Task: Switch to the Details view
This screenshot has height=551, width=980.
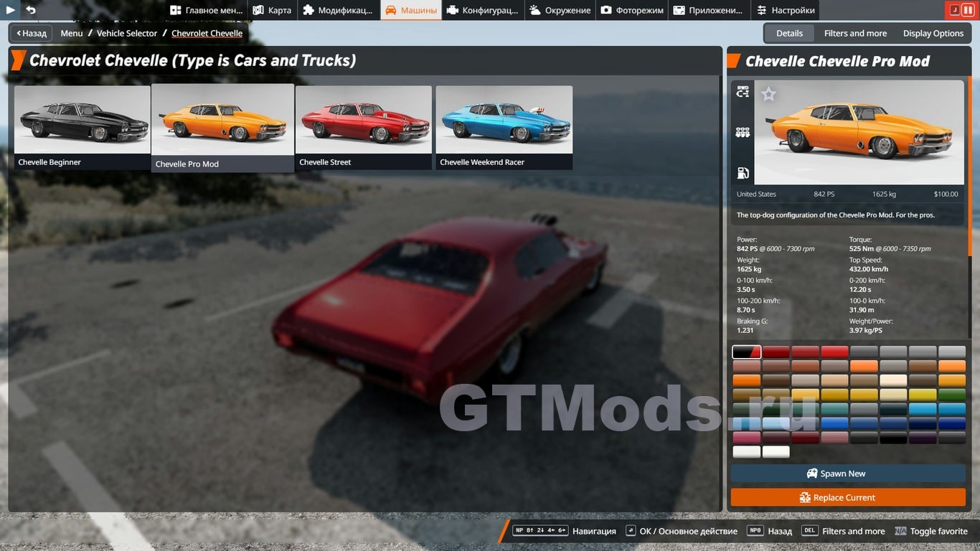Action: (x=789, y=33)
